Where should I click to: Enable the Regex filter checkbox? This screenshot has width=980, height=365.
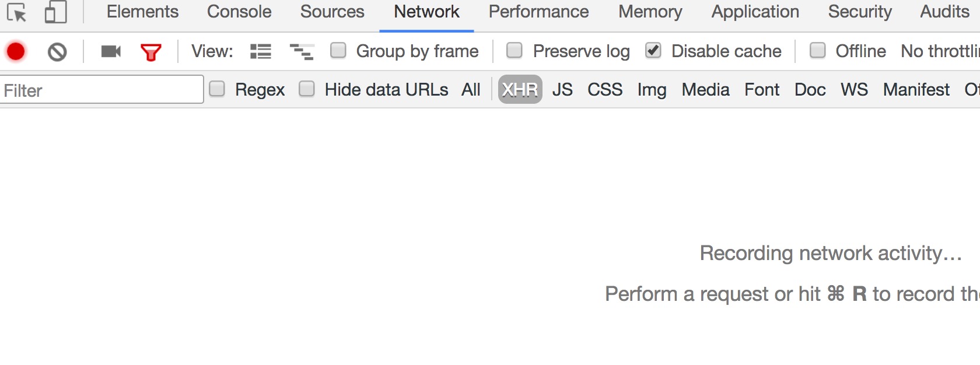[x=217, y=89]
